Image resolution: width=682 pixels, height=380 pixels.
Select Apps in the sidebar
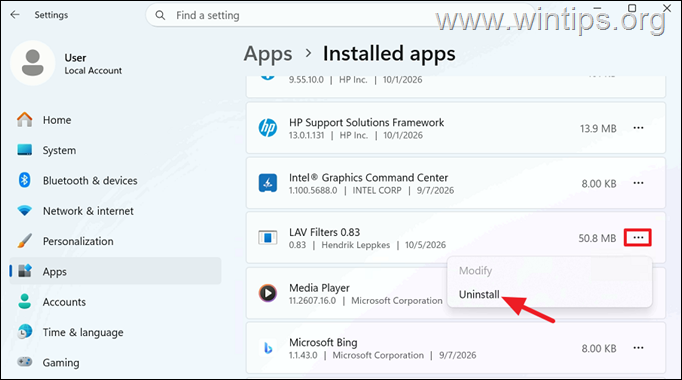(115, 271)
